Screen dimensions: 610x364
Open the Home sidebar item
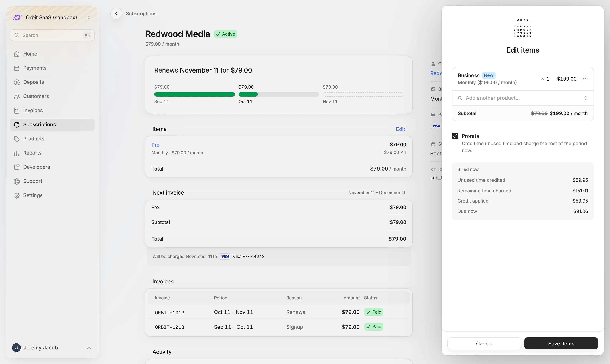52,54
